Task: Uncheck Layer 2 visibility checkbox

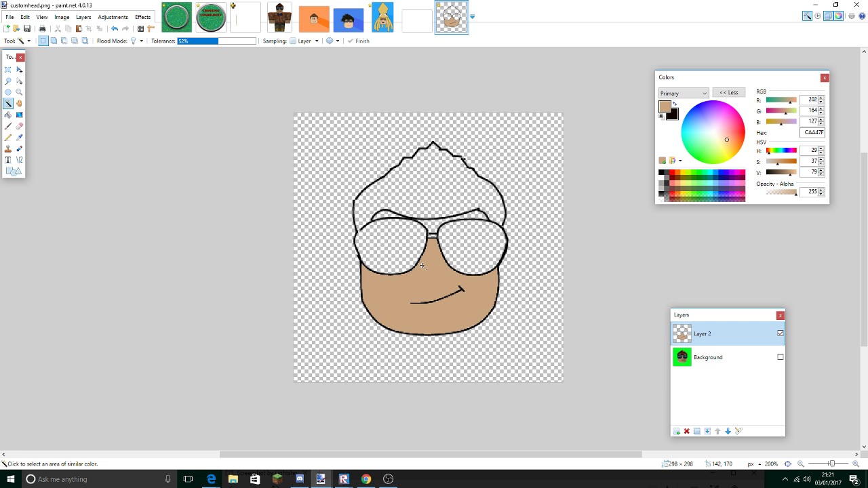Action: (781, 333)
